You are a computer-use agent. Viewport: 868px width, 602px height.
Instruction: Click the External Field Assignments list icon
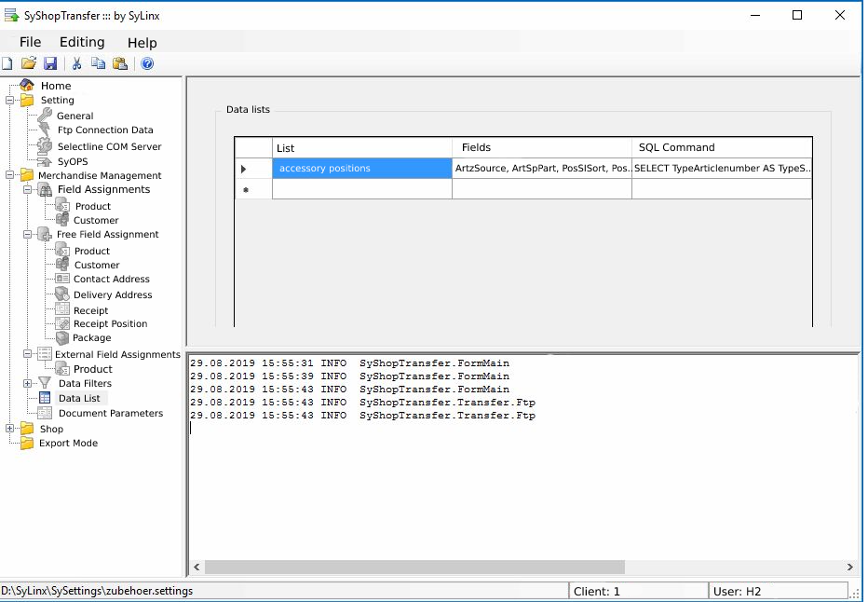tap(45, 354)
